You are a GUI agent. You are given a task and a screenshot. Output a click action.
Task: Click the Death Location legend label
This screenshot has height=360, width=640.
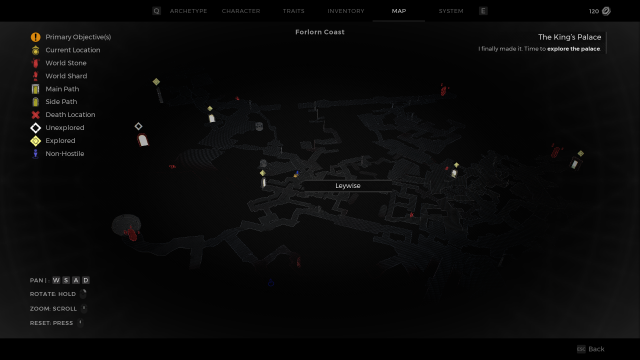coord(70,115)
